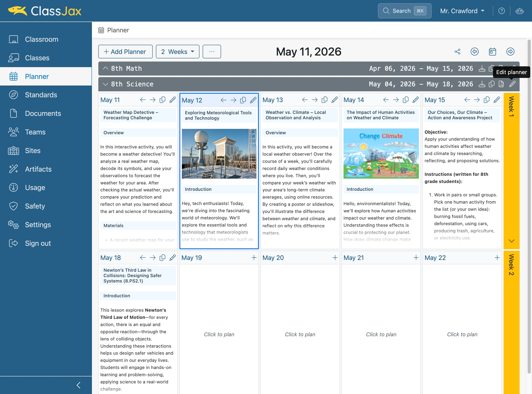Download the 8th Science planner
The image size is (532, 394).
coord(482,84)
